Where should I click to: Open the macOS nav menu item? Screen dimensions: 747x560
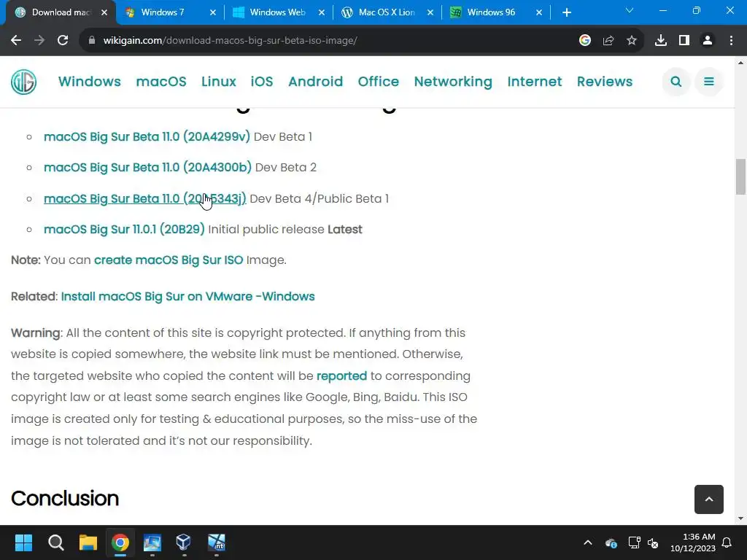click(161, 82)
